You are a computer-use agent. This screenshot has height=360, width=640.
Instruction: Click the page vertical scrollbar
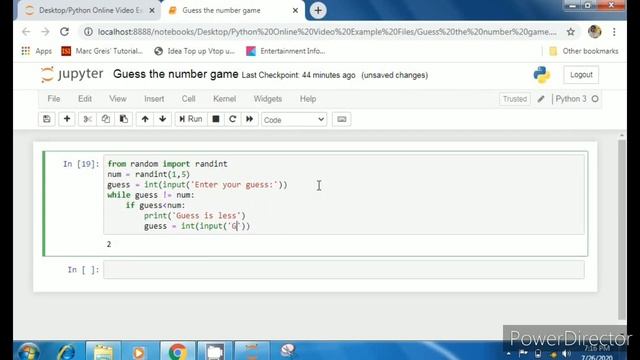click(622, 229)
